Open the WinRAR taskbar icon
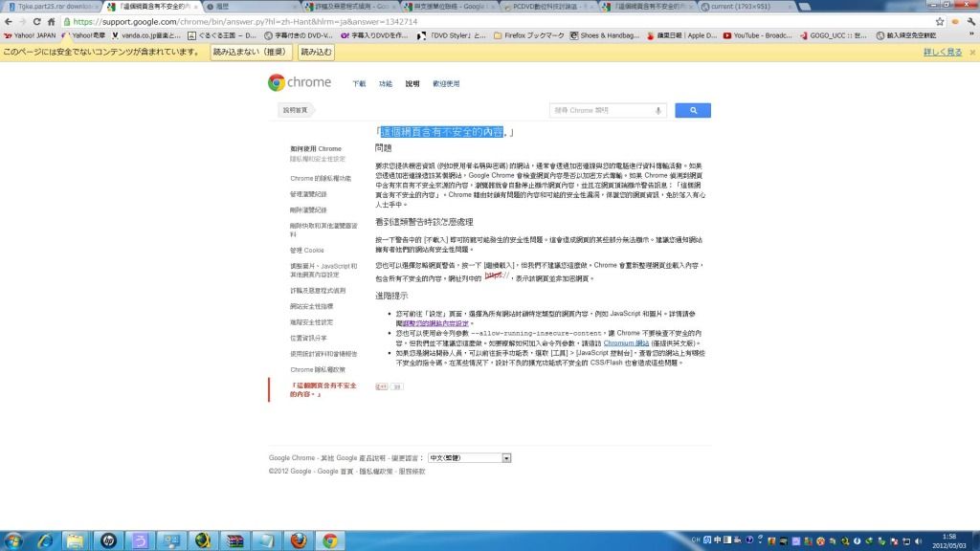This screenshot has width=980, height=551. point(235,540)
